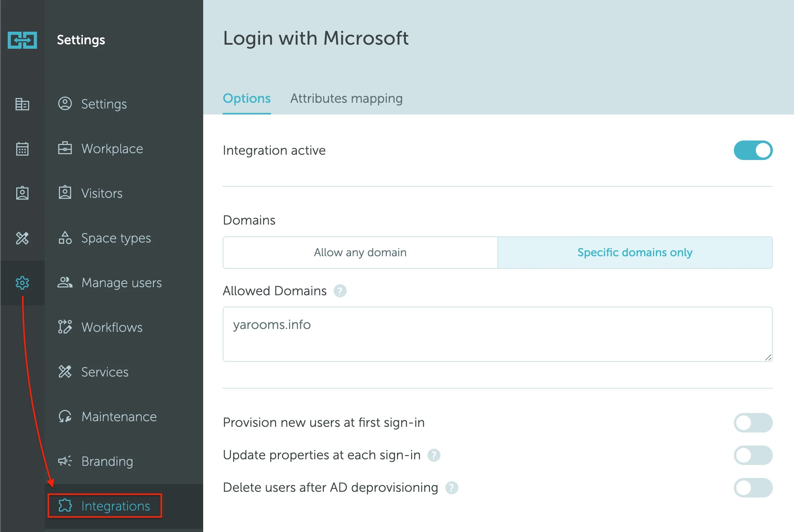Open the gear settings rail icon

point(22,283)
